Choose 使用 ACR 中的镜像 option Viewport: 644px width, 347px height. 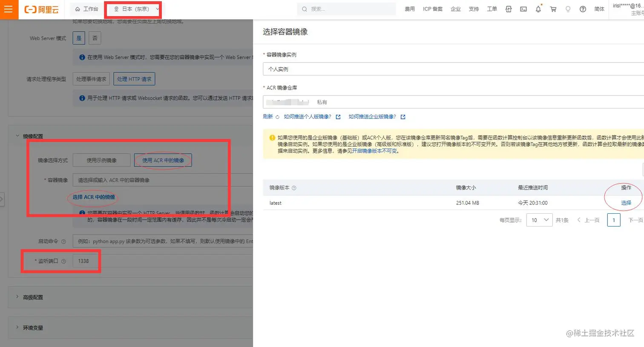[163, 160]
